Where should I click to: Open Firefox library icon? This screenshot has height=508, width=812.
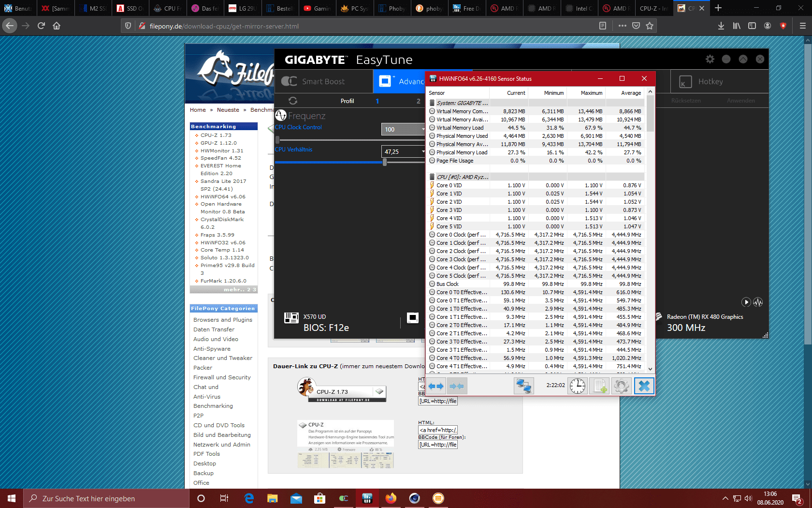[737, 26]
